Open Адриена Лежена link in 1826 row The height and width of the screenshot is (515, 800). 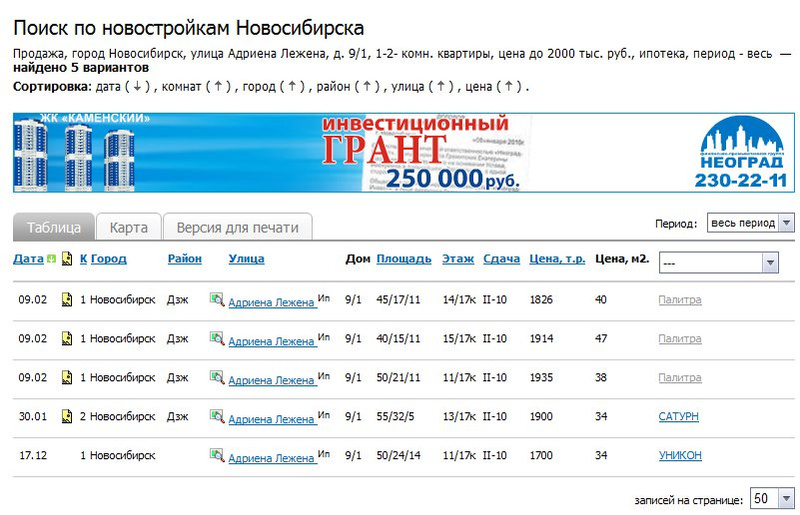(x=272, y=302)
